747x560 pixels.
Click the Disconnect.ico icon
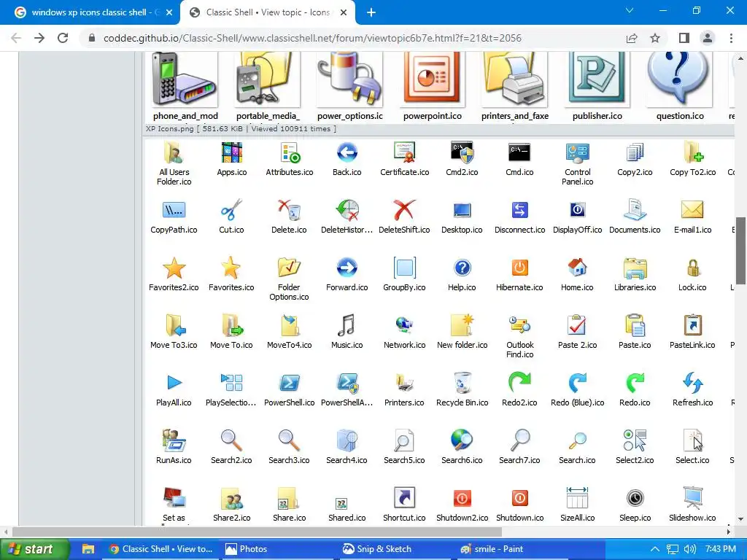[x=519, y=210]
